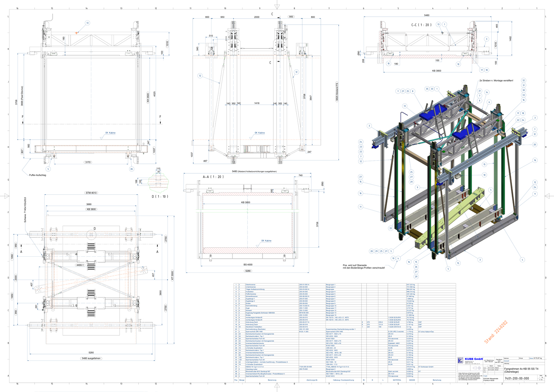Image resolution: width=554 pixels, height=392 pixels.
Task: Select the A-A (1 : 20) section label
Action: coord(213,177)
